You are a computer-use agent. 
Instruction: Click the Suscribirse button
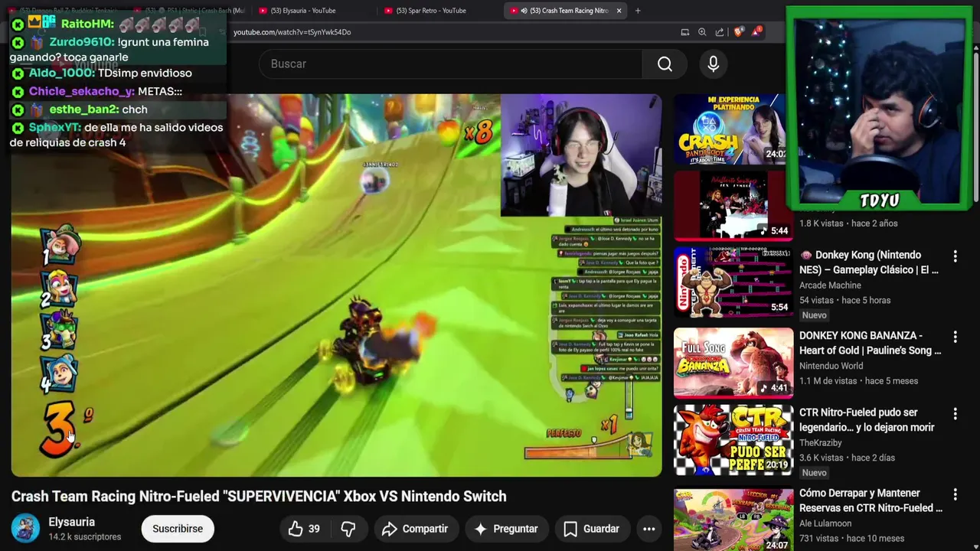click(x=178, y=529)
